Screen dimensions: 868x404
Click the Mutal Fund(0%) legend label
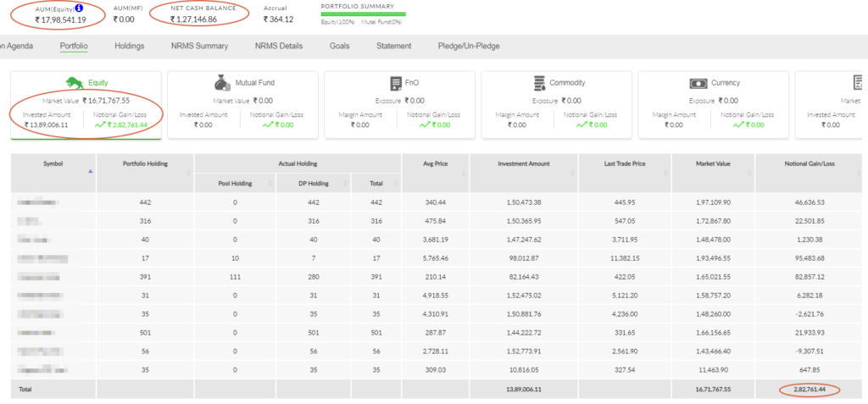tap(381, 22)
